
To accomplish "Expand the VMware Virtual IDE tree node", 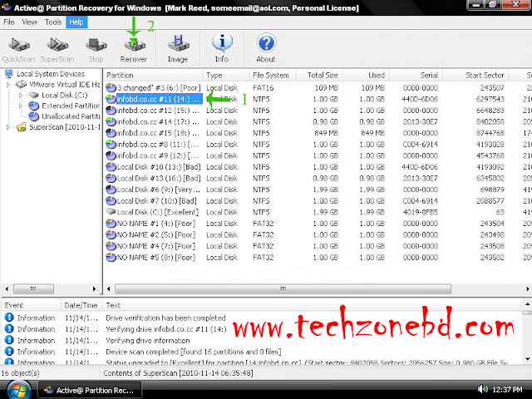I will 8,85.
